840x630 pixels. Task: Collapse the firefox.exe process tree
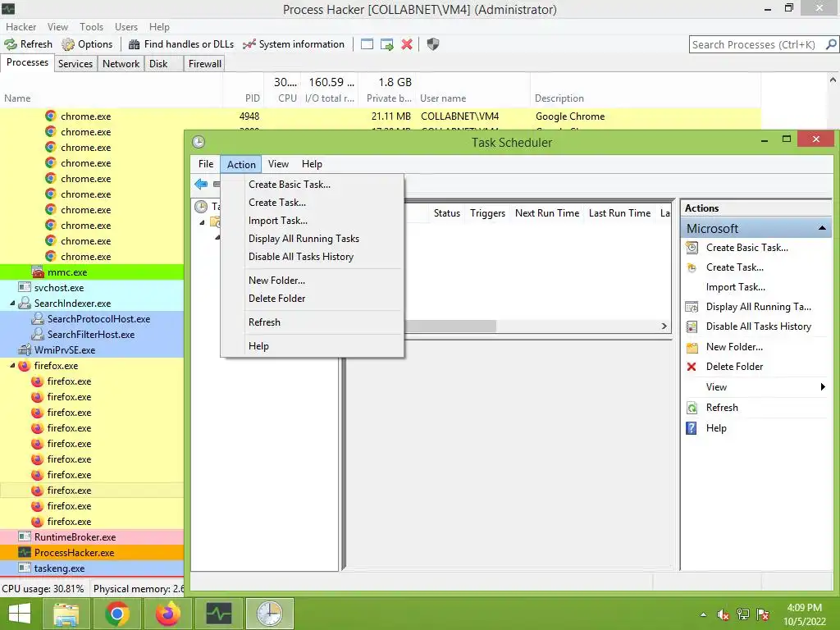(x=11, y=366)
